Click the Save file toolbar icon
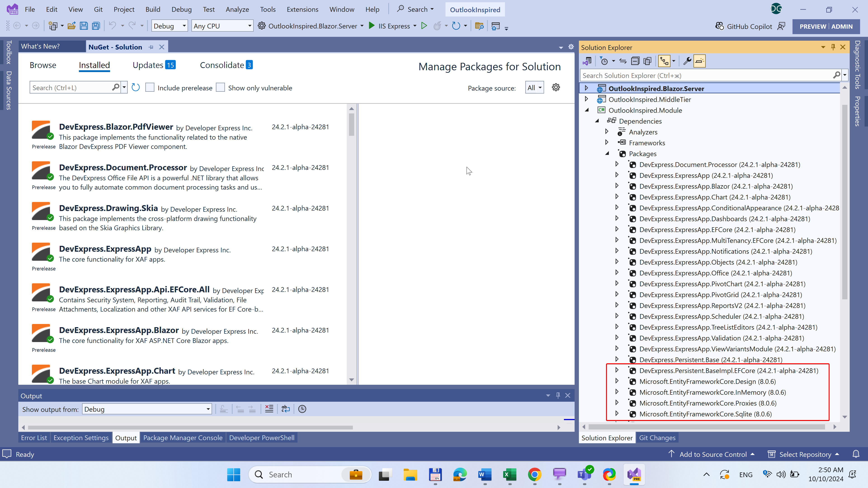 coord(84,26)
